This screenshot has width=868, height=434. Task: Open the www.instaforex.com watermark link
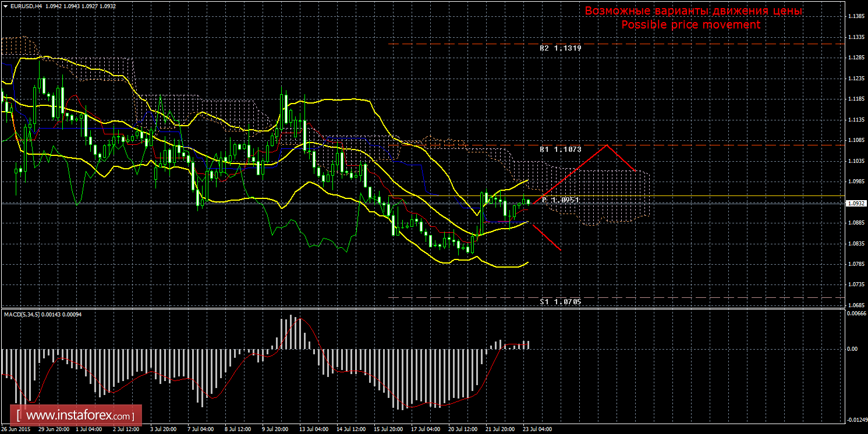[x=79, y=416]
